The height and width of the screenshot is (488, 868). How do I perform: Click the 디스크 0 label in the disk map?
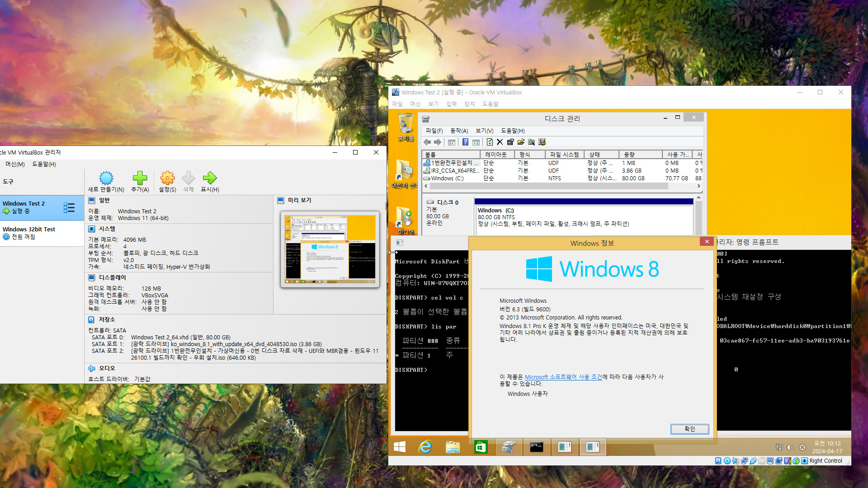[447, 202]
